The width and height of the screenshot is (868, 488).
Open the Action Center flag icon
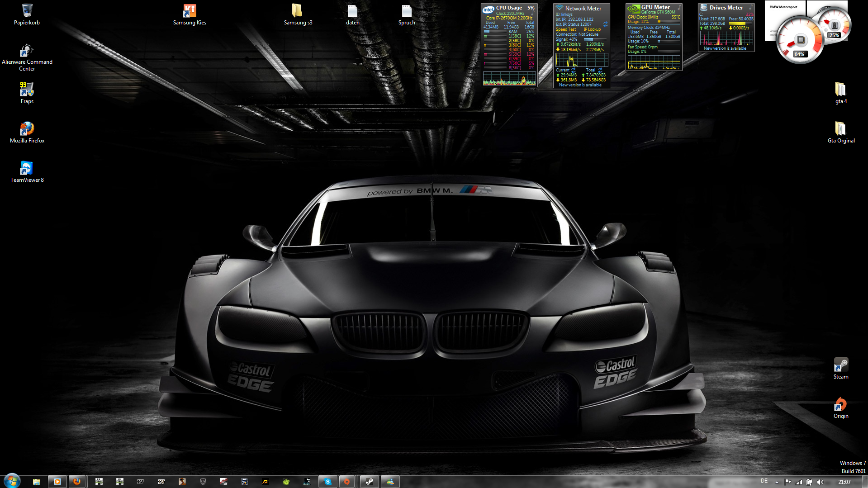point(788,482)
